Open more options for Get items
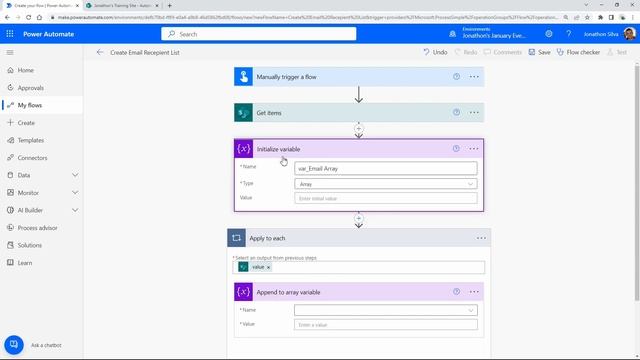This screenshot has width=640, height=360. click(x=474, y=113)
